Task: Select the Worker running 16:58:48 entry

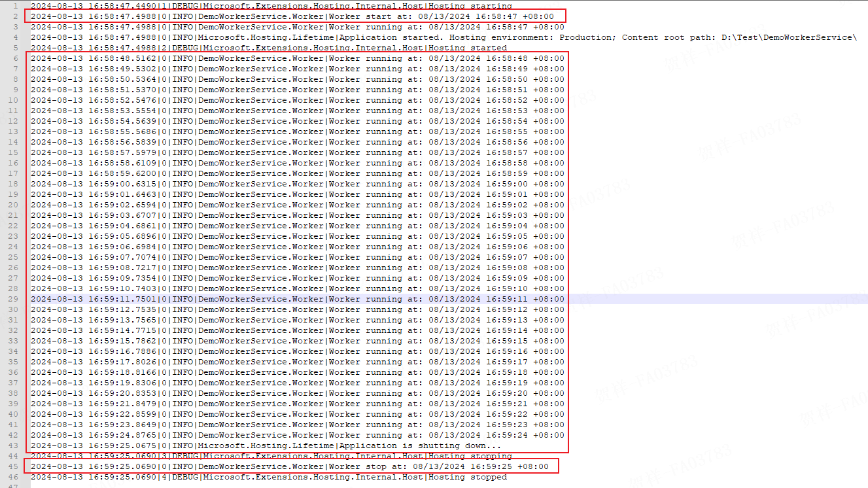Action: coord(294,58)
